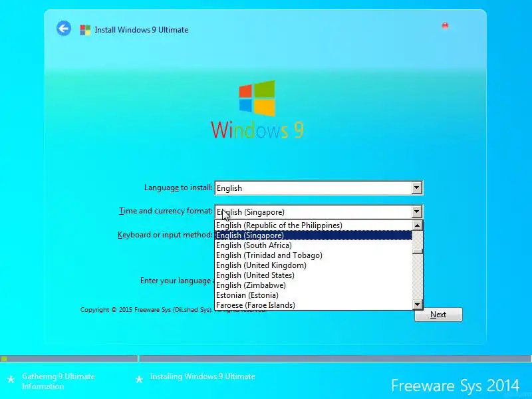Click the list scrollbar up arrow

pos(418,225)
